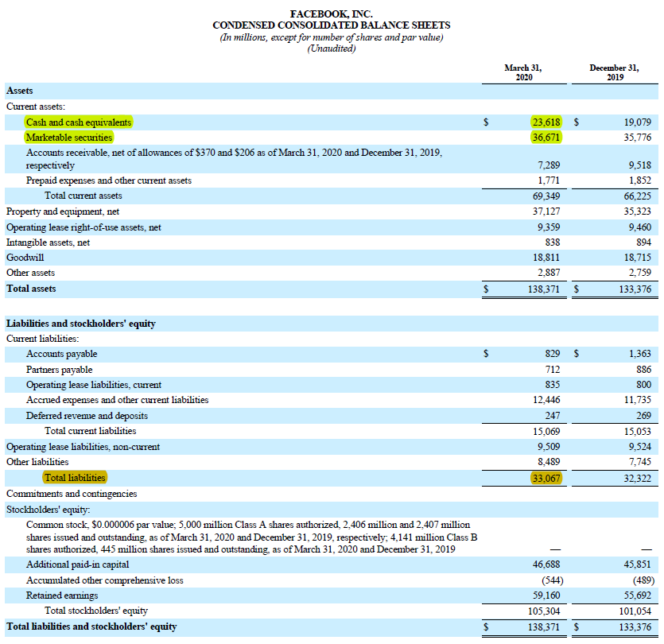This screenshot has width=664, height=644.
Task: Select partners payable value 712
Action: click(x=553, y=370)
